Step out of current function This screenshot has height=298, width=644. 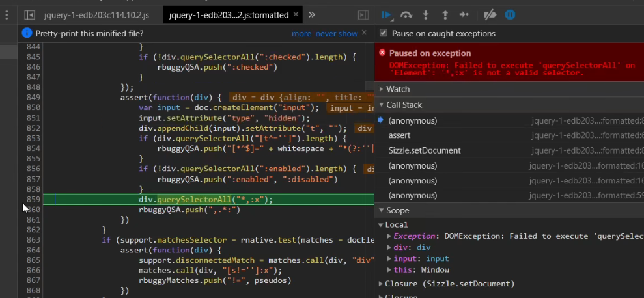click(x=445, y=14)
